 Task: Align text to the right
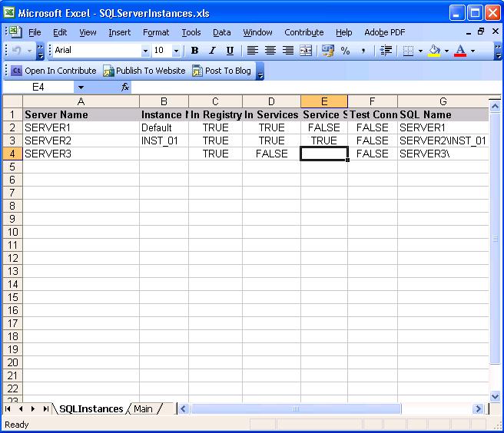pos(287,51)
